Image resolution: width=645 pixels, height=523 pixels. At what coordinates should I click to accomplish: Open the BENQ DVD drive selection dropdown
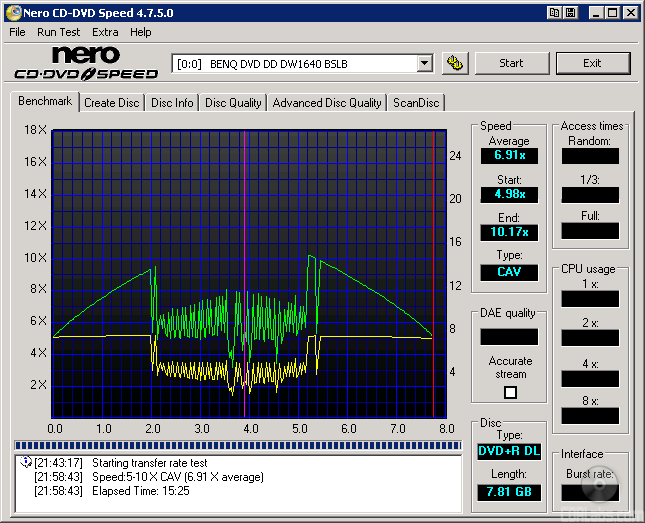point(424,63)
